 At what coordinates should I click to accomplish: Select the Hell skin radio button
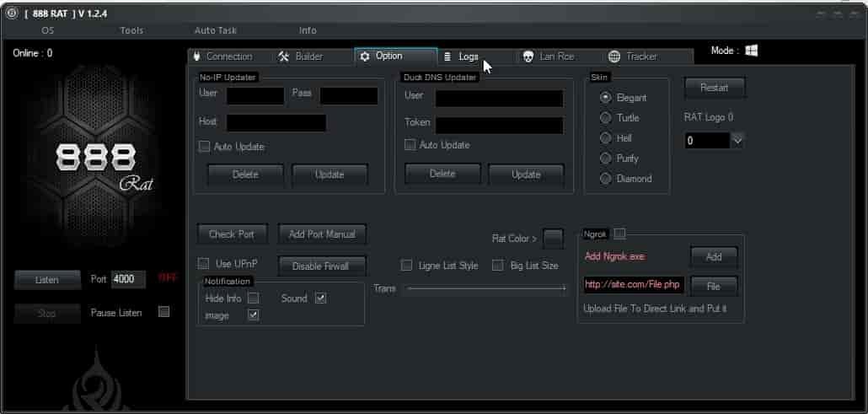tap(606, 138)
